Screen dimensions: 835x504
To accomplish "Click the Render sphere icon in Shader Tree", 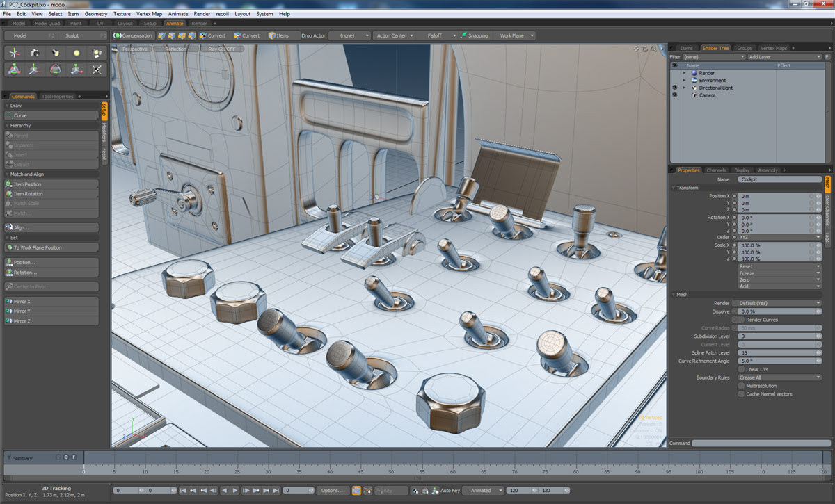I will click(694, 73).
